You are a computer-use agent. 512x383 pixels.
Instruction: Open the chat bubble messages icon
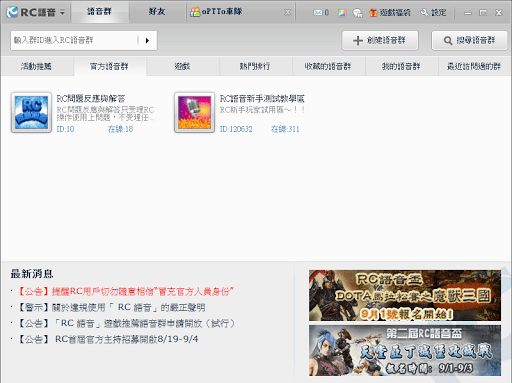tap(357, 13)
